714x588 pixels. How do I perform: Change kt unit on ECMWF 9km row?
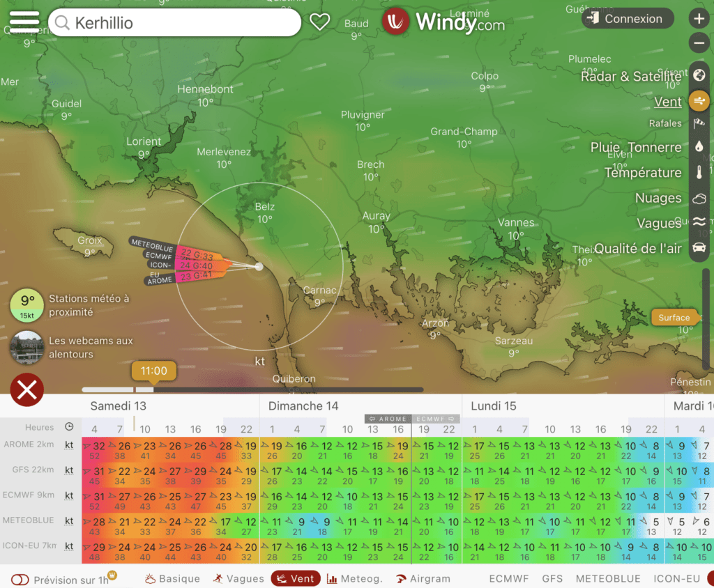point(69,495)
